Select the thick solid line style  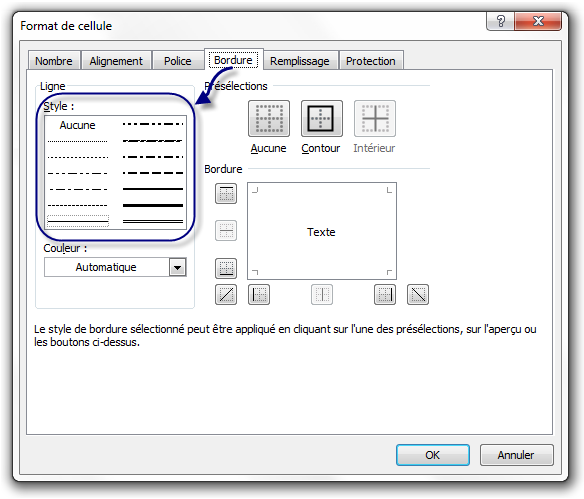coord(153,206)
